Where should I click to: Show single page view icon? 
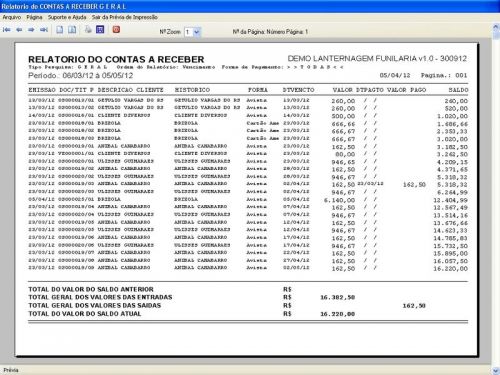pyautogui.click(x=60, y=30)
